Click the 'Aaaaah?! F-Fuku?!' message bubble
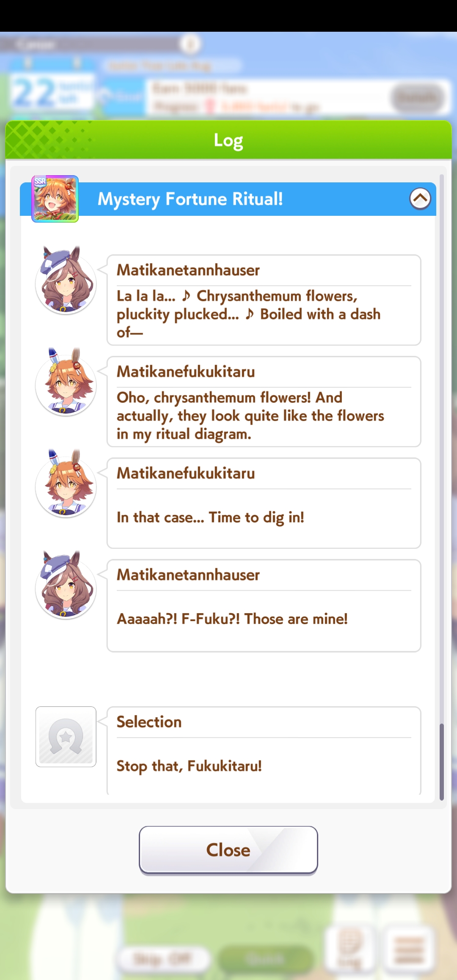Screen dimensions: 457x980 (264, 606)
